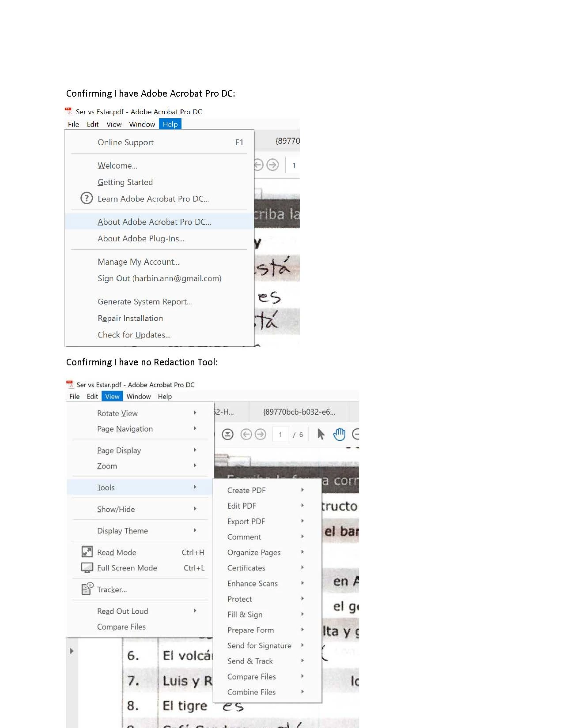Image resolution: width=563 pixels, height=728 pixels.
Task: Choose Enhance Scans in Tools submenu
Action: [x=267, y=583]
